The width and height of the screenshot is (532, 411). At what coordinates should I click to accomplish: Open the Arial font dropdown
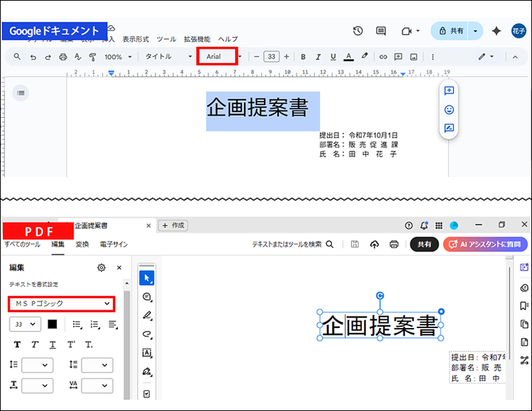tap(216, 57)
